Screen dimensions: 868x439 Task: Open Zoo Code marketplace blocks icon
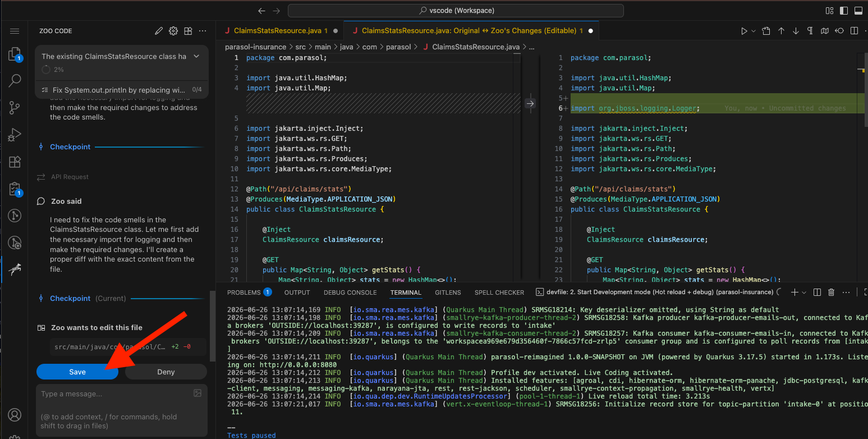pos(188,31)
